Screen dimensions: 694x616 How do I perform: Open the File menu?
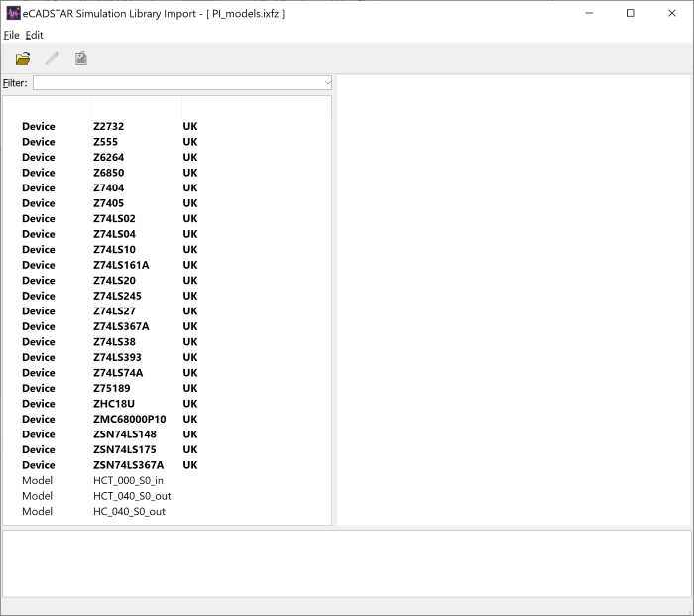[x=11, y=35]
